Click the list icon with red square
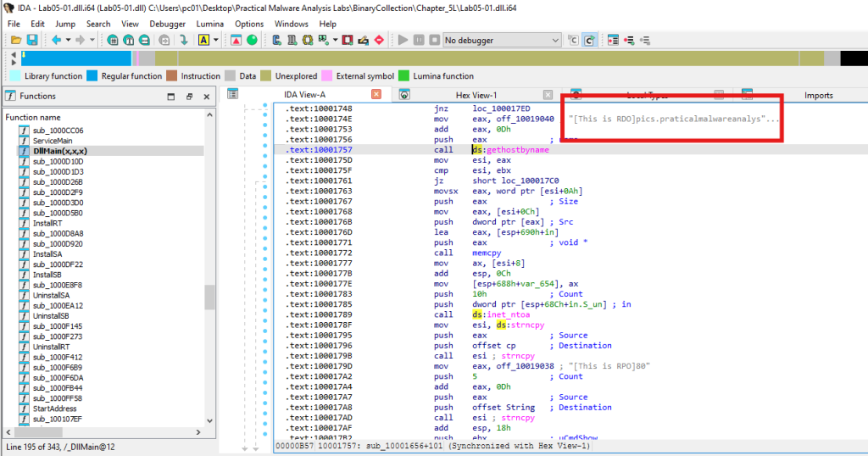The image size is (868, 456). (x=613, y=41)
